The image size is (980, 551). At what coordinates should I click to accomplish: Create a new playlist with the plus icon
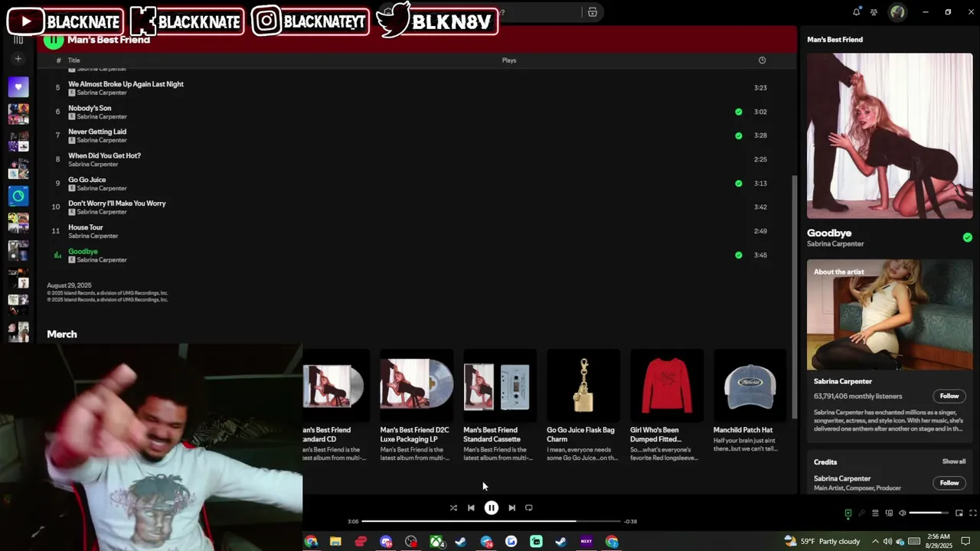tap(18, 59)
